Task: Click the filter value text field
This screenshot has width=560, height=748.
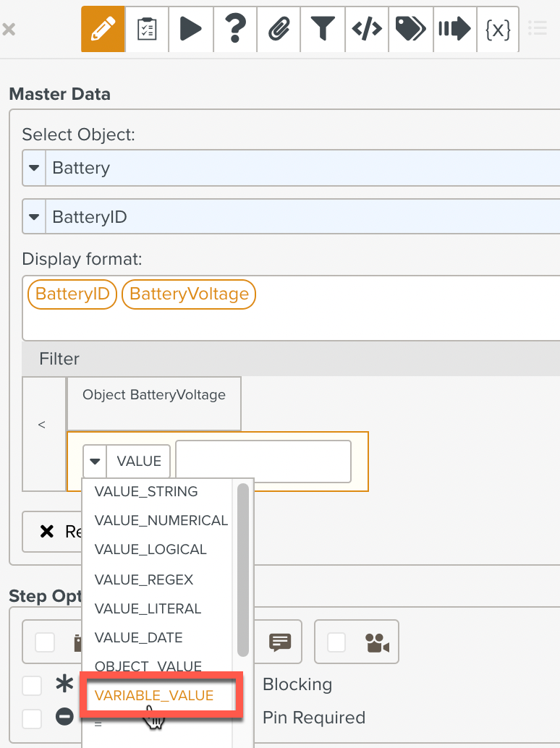Action: [x=263, y=461]
